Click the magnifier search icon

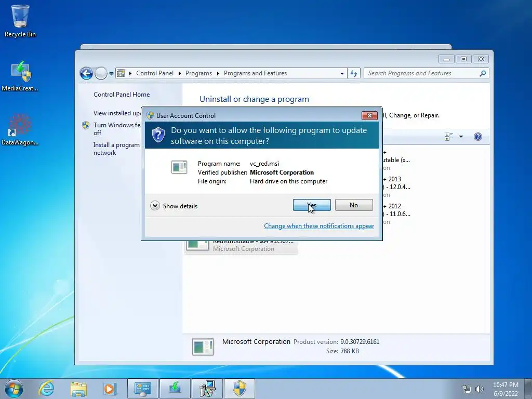coord(483,73)
